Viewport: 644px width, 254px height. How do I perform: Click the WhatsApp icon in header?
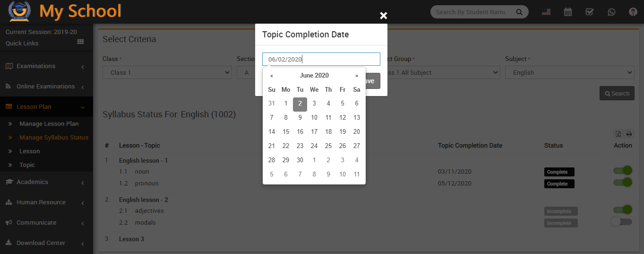pyautogui.click(x=611, y=12)
